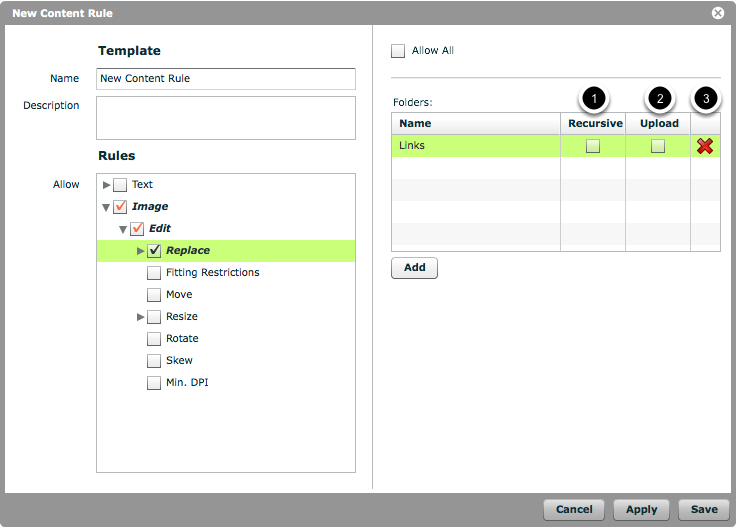737x528 pixels.
Task: Enable the Min. DPI checkbox
Action: 154,383
